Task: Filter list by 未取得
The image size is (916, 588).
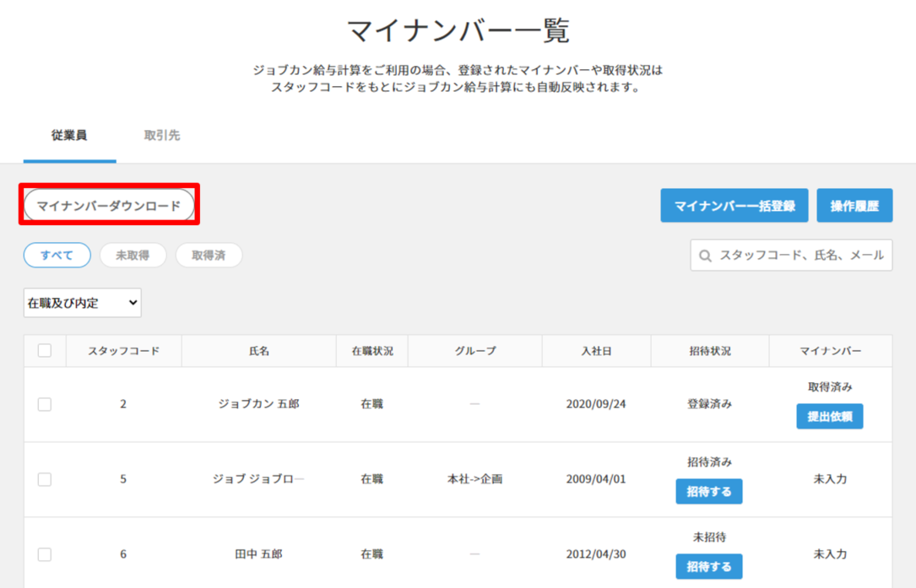Action: [x=133, y=256]
